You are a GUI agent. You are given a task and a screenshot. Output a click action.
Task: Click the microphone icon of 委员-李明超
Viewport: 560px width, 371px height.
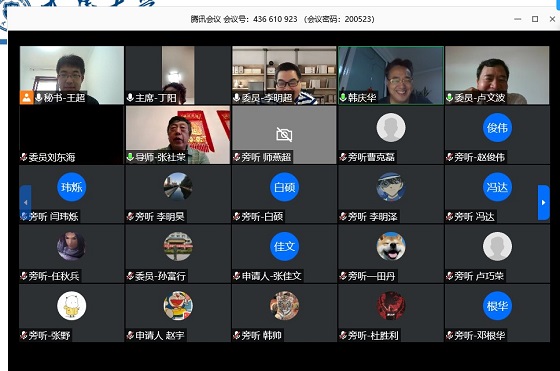[236, 97]
